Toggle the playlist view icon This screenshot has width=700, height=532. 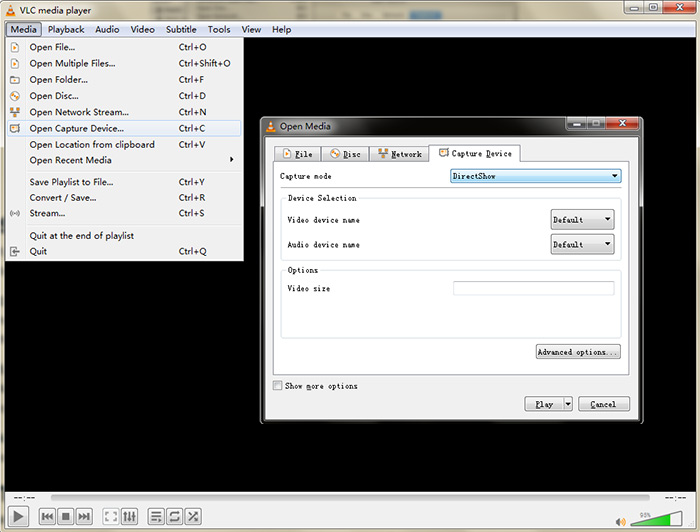coord(156,517)
